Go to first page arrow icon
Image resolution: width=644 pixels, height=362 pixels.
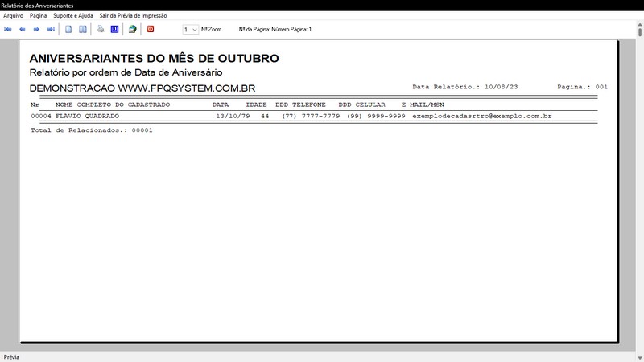(8, 29)
